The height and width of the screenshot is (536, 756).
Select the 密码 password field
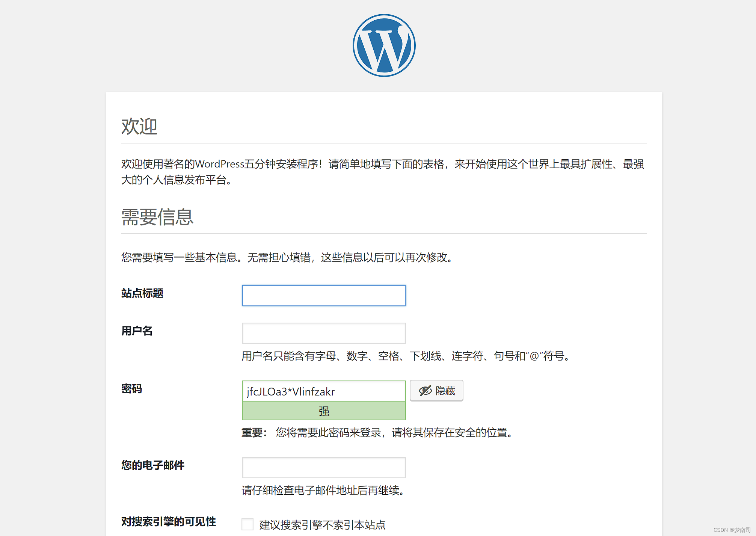pos(324,391)
